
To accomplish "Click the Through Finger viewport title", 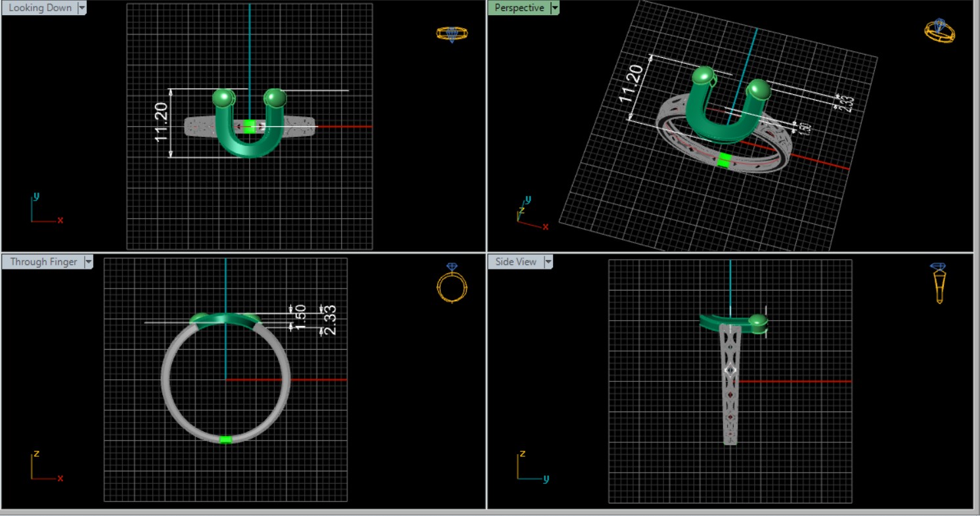I will coord(43,262).
